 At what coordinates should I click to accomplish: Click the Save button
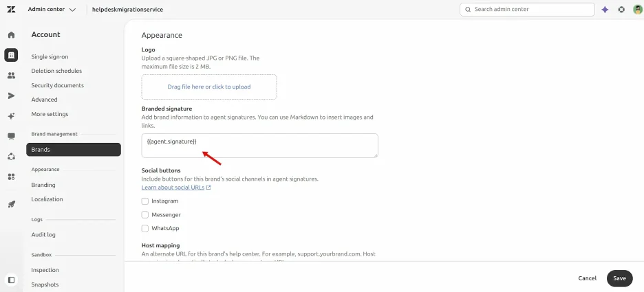(619, 278)
